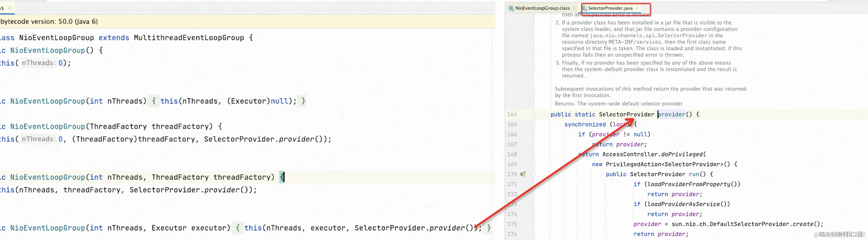Click '(Executor)null' in the int constructor
Viewport: 868px width, 240px height.
point(258,101)
